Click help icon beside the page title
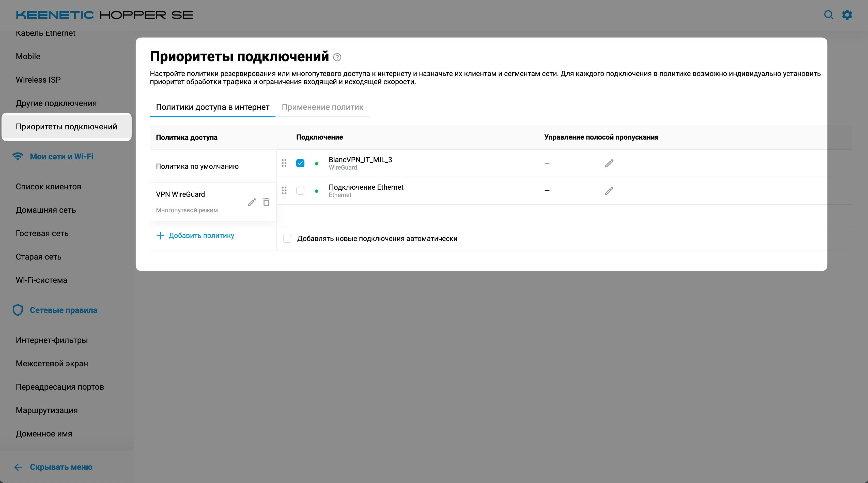This screenshot has height=483, width=868. click(337, 57)
